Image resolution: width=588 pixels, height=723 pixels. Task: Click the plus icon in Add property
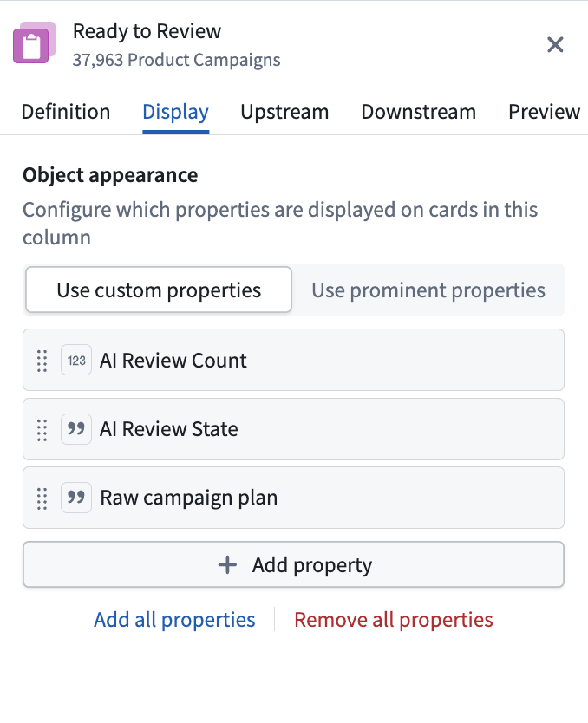coord(227,565)
